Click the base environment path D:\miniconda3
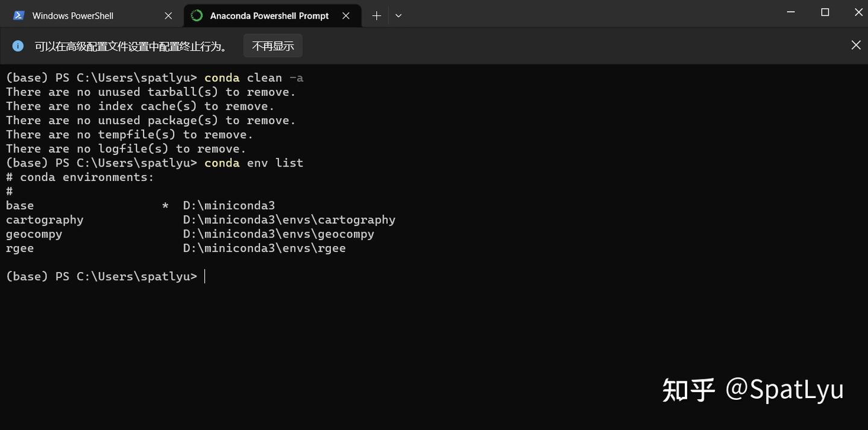 (229, 204)
